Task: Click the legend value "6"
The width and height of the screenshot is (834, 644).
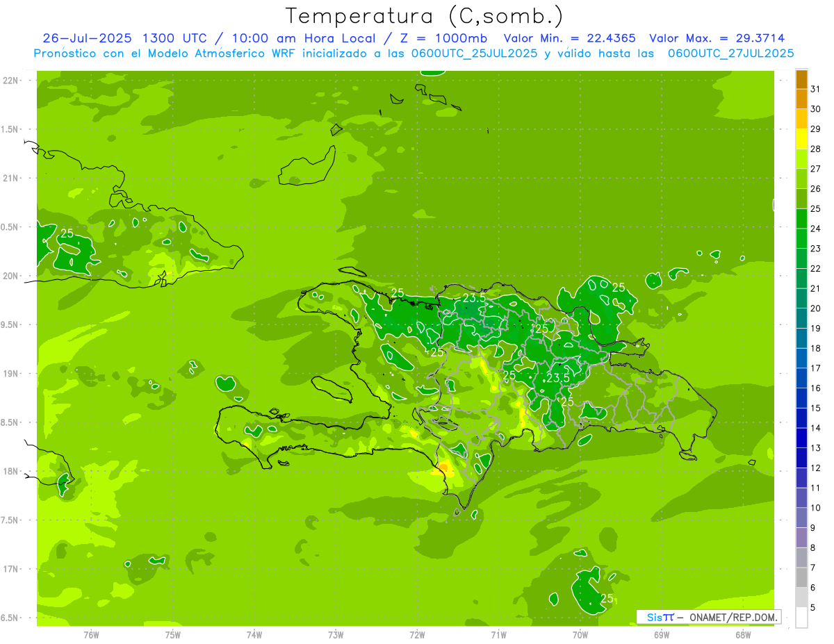Action: click(813, 588)
